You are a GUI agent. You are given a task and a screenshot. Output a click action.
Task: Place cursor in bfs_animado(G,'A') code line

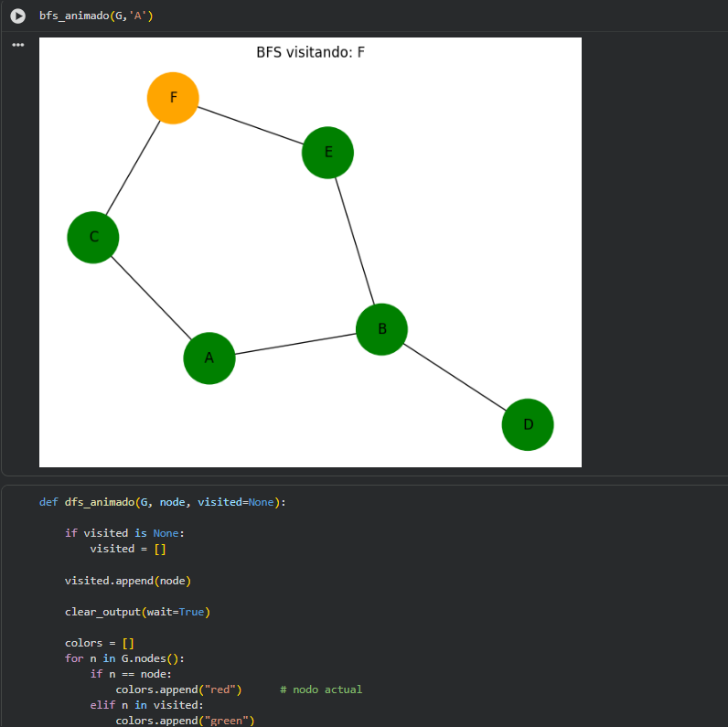(x=96, y=16)
